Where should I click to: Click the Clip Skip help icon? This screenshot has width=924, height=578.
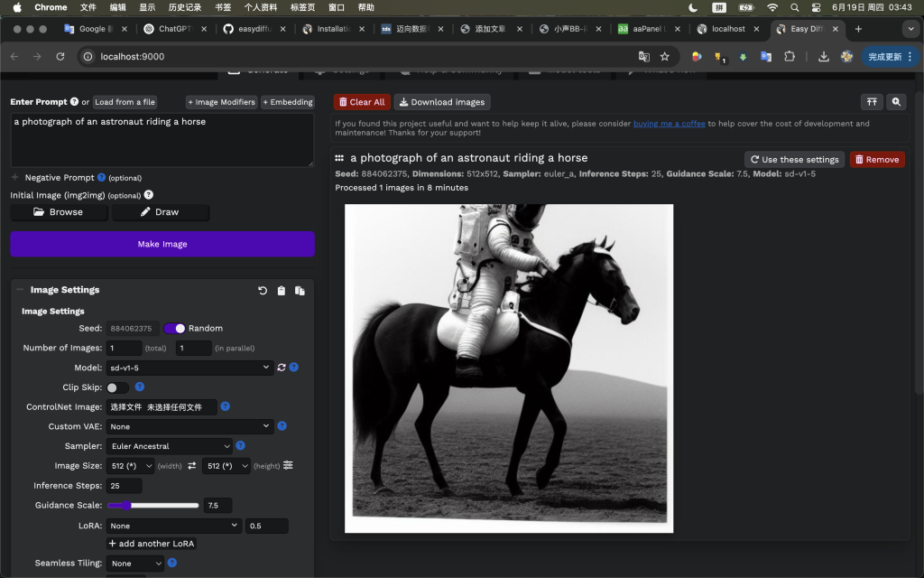click(140, 387)
